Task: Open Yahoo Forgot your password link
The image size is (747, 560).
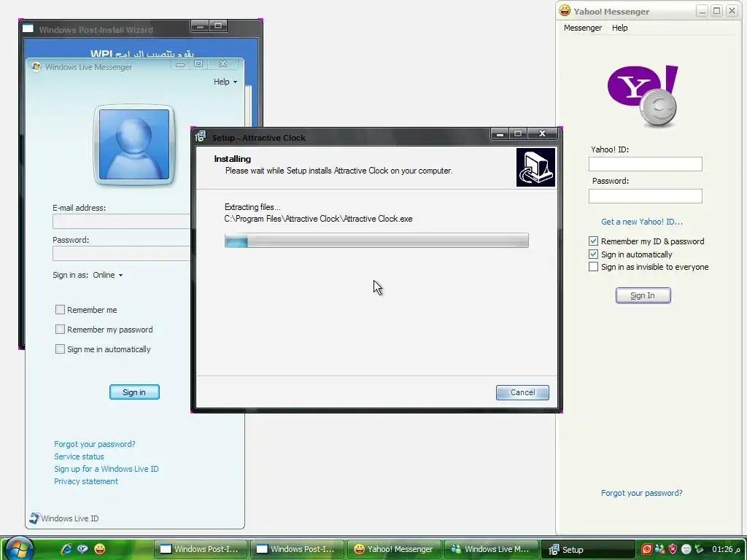Action: (x=641, y=493)
